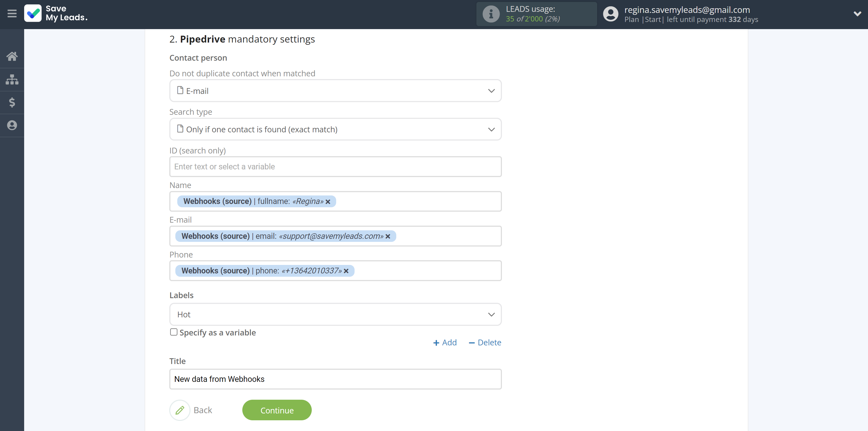868x431 pixels.
Task: Click the Pipedrive mandatory settings heading
Action: (242, 39)
